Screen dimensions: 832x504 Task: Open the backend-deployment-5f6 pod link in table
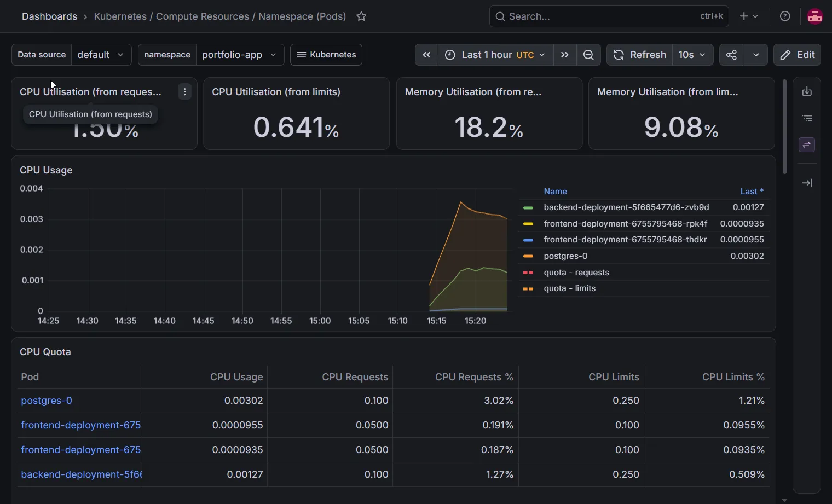coord(81,474)
